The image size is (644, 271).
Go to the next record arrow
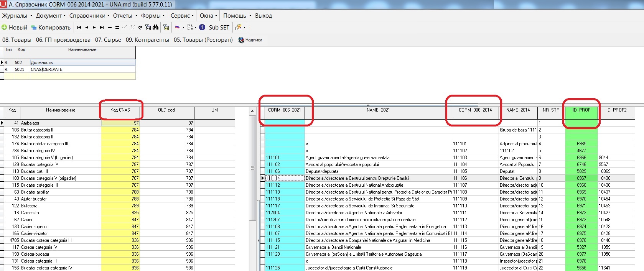[94, 28]
